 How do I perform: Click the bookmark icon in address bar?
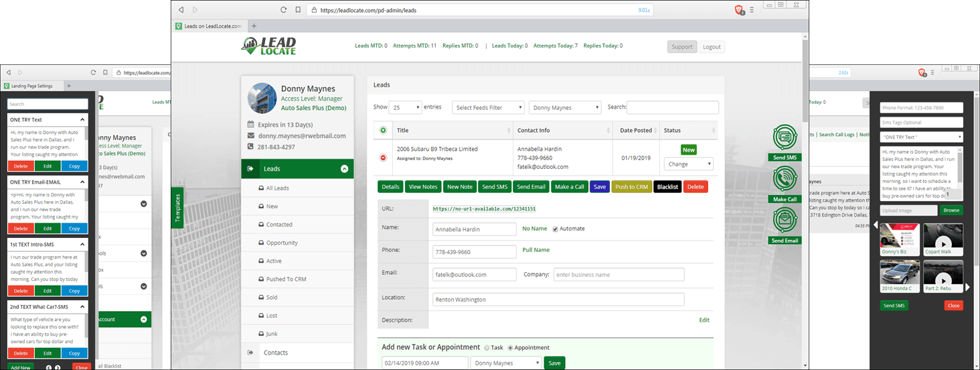(x=297, y=10)
